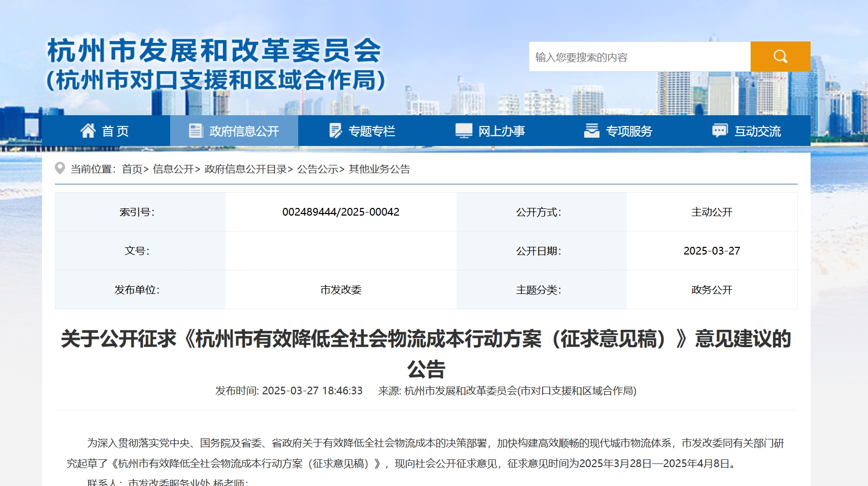Open the 首页 navigation tab
The image size is (868, 486).
coord(115,132)
